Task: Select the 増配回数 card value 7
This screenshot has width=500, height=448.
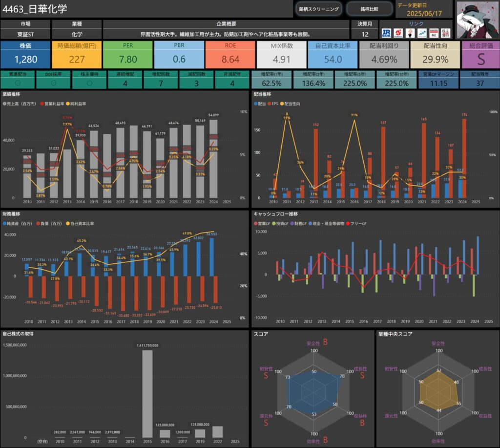Action: (161, 84)
